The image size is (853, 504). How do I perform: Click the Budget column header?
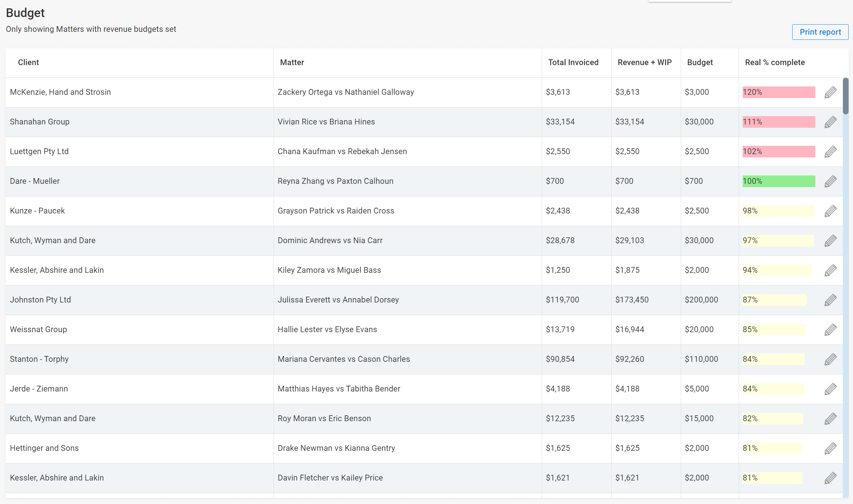coord(700,62)
